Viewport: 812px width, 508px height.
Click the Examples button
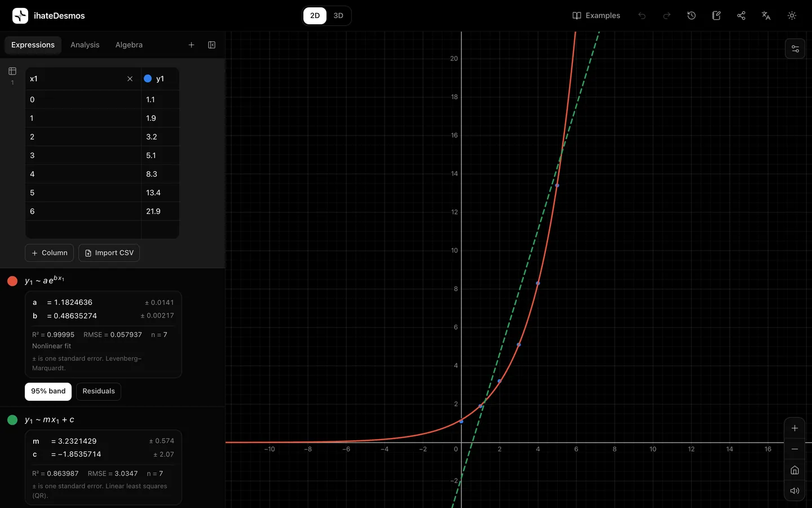coord(596,16)
